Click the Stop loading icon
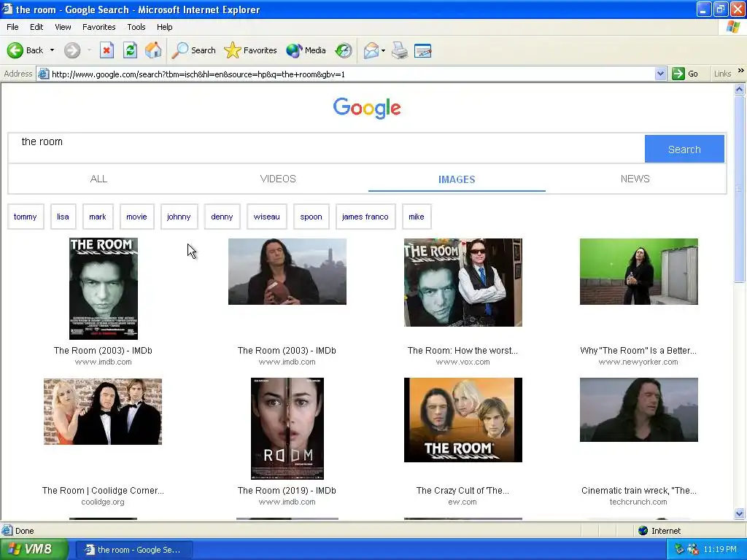The height and width of the screenshot is (560, 747). click(x=107, y=50)
